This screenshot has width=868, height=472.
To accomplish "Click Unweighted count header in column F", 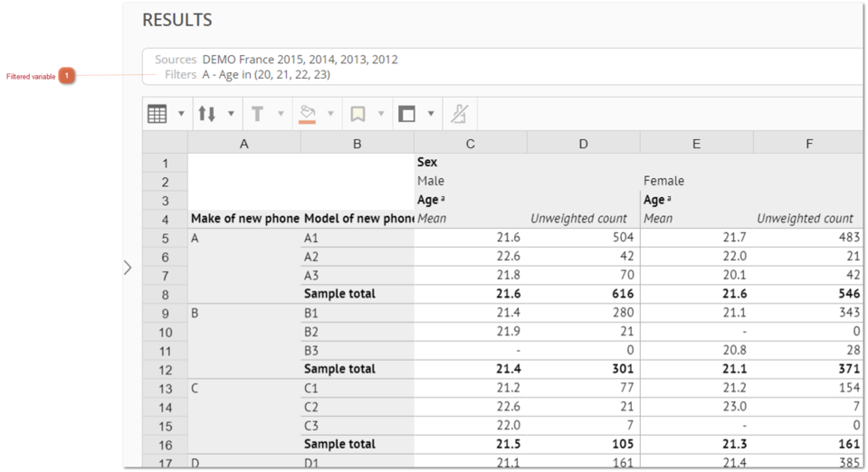I will tap(805, 219).
